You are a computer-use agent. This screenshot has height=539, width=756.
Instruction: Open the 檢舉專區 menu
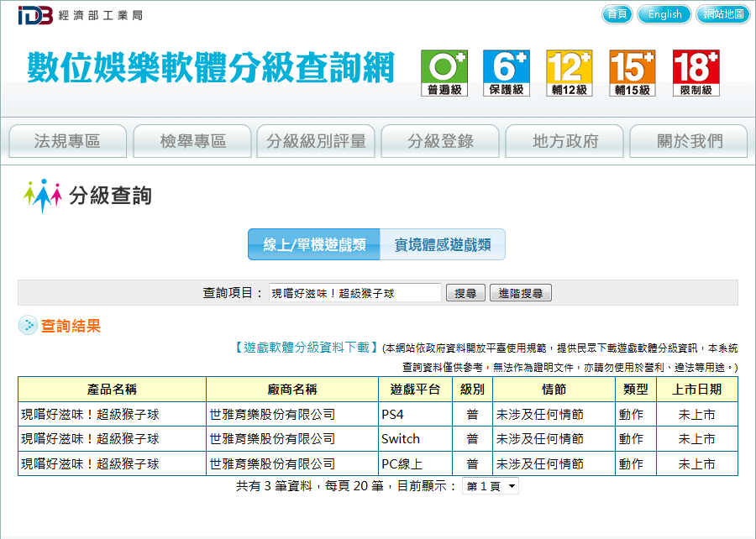click(192, 141)
